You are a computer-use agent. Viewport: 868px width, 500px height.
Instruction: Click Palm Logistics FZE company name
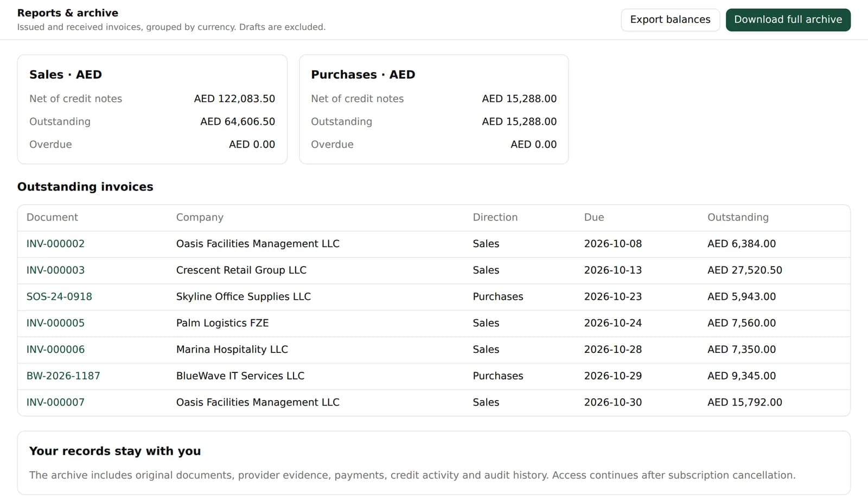pos(222,323)
